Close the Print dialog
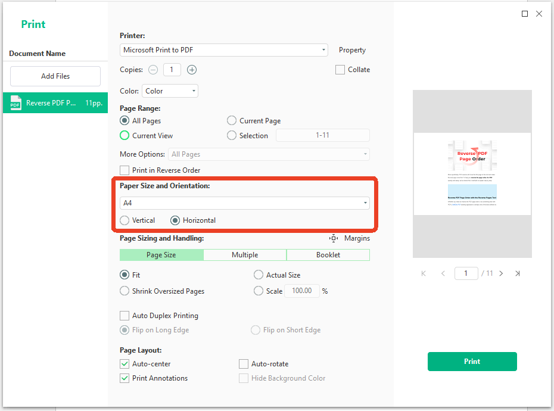 point(539,14)
